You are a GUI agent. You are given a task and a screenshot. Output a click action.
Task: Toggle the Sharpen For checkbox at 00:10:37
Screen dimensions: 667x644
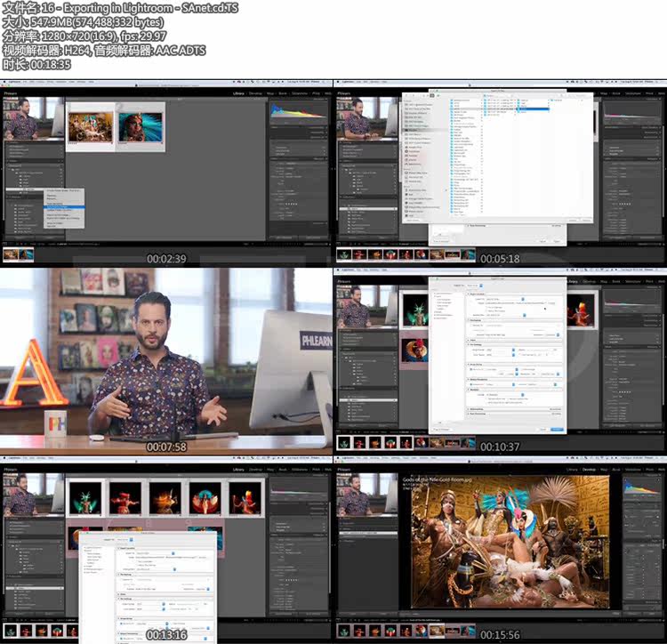coord(470,384)
